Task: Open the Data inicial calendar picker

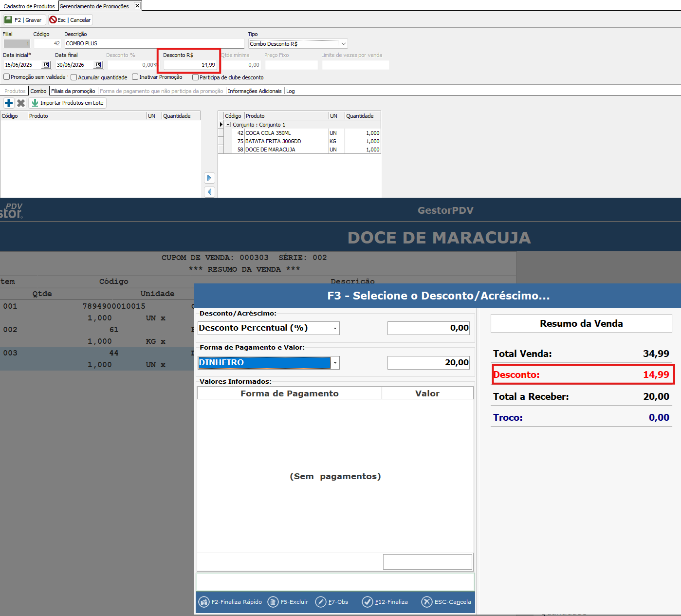Action: tap(46, 65)
